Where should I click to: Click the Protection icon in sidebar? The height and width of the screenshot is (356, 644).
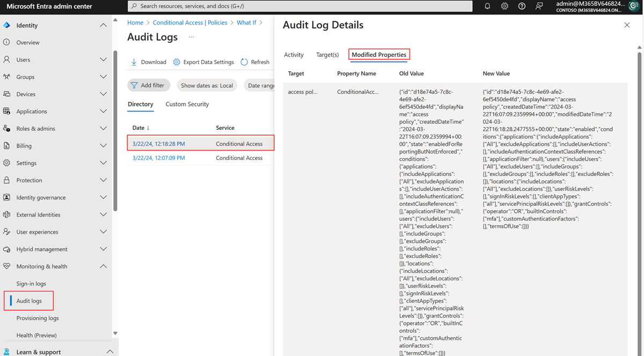click(6, 180)
